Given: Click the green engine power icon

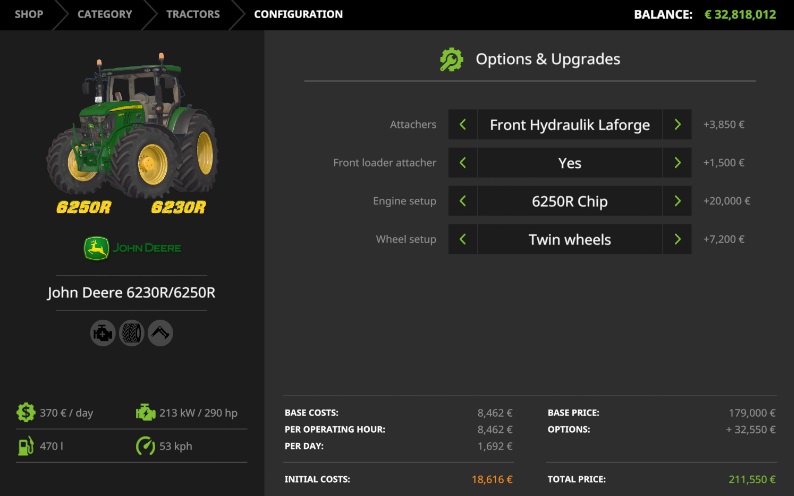Looking at the screenshot, I should 146,413.
